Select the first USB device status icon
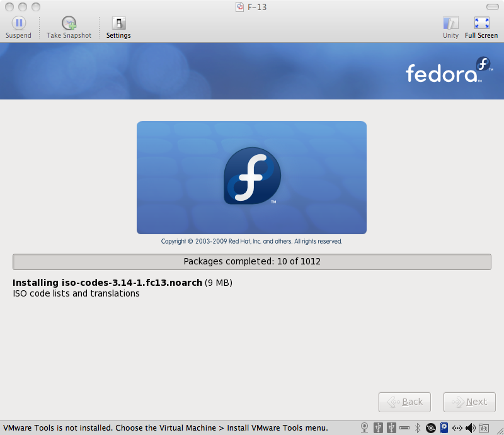 pos(377,427)
